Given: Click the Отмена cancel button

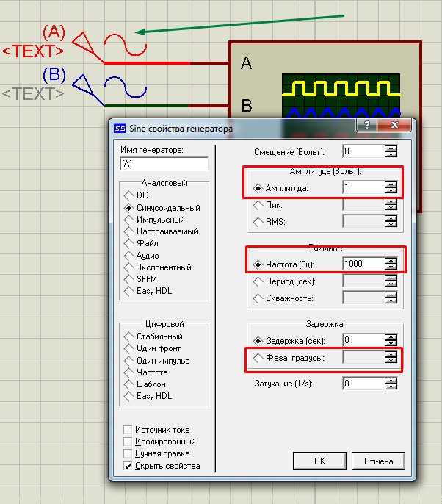Looking at the screenshot, I should (378, 461).
